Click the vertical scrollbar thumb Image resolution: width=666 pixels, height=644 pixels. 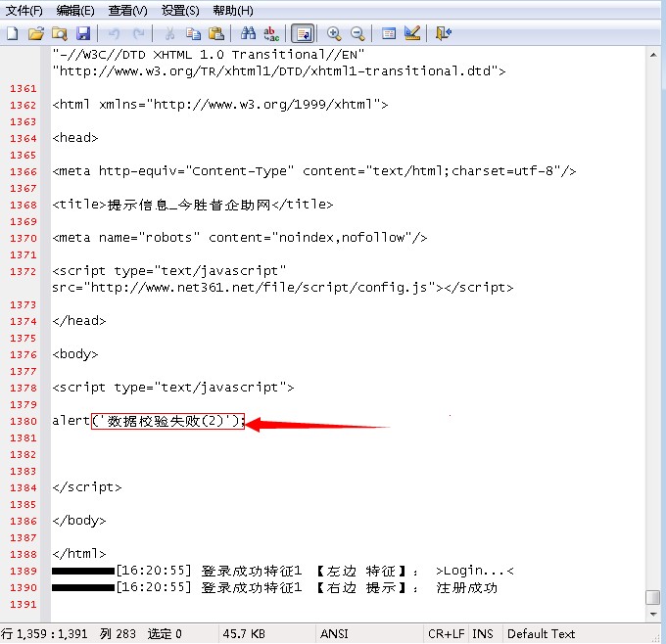tap(653, 597)
